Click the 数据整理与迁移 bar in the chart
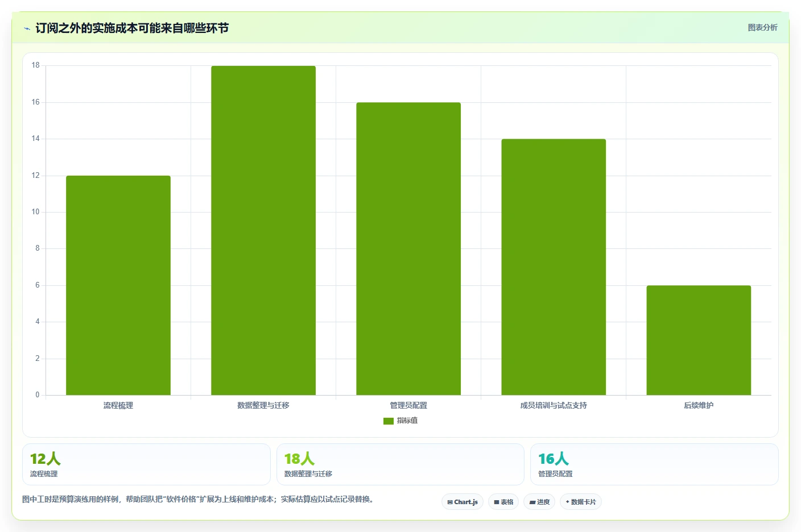 (263, 230)
